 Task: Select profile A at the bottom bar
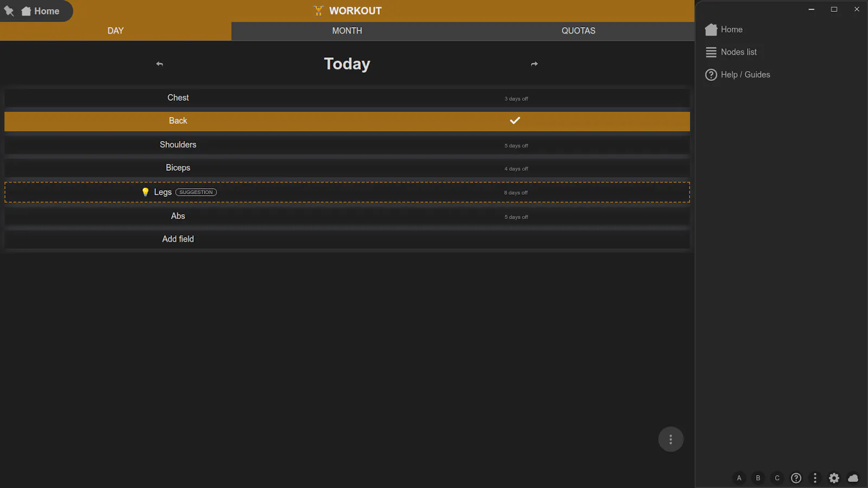click(x=739, y=478)
